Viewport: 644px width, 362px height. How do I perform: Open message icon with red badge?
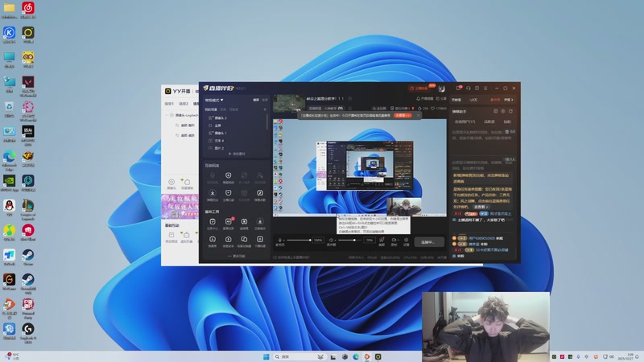coord(459,88)
